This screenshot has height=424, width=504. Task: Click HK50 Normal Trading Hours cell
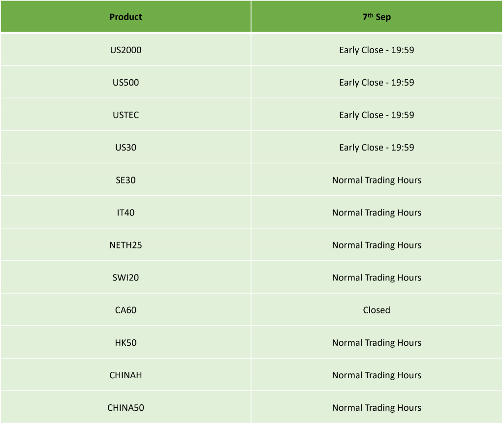(377, 342)
